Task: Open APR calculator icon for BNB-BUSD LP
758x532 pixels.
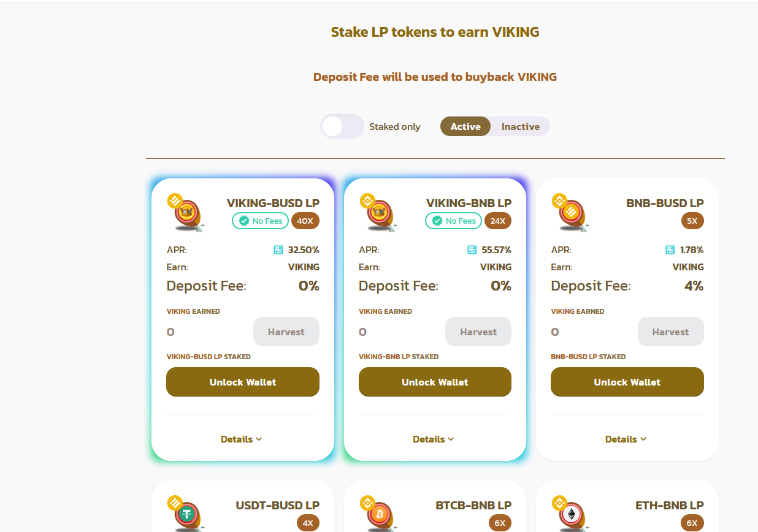Action: tap(670, 250)
